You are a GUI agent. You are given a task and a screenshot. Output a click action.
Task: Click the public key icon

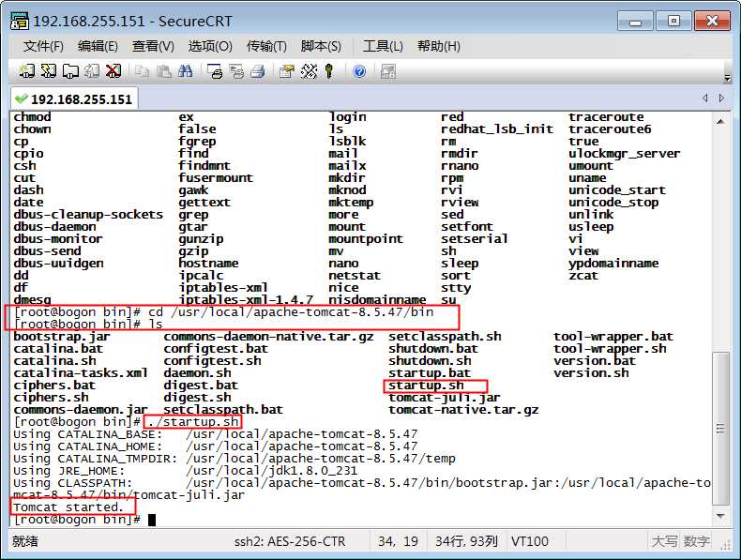[329, 71]
